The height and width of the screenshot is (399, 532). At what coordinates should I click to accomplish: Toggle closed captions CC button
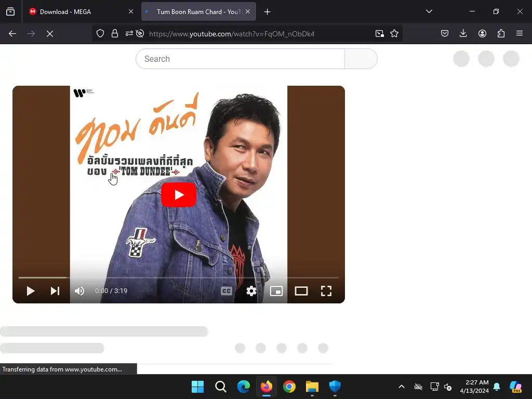tap(227, 291)
